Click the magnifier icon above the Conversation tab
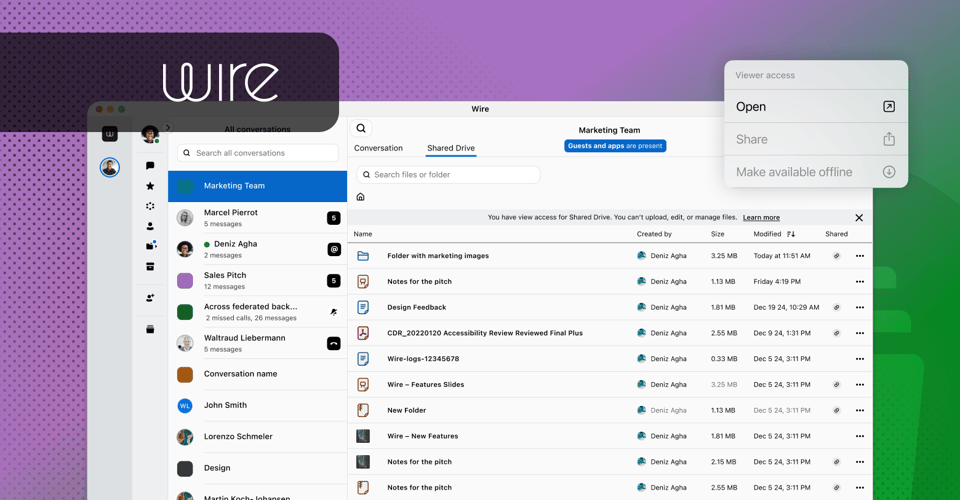This screenshot has width=960, height=500. [x=361, y=128]
